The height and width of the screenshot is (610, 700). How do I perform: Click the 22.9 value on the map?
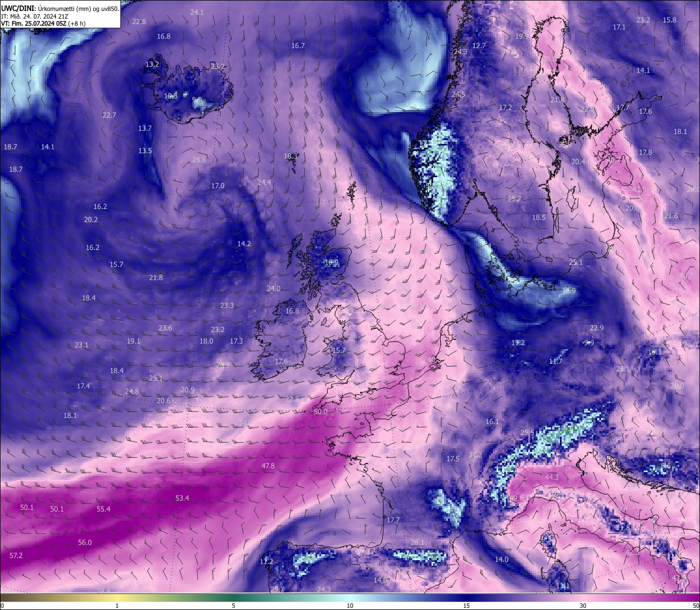[597, 328]
